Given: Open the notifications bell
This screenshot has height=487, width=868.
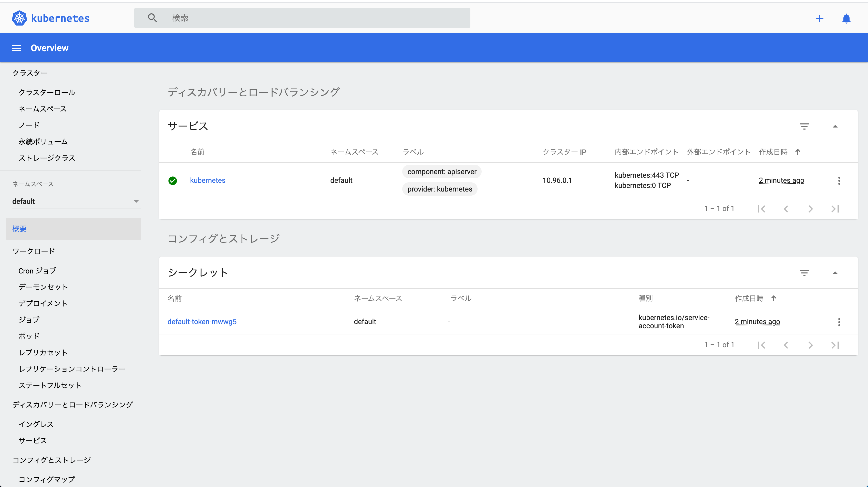Looking at the screenshot, I should coord(846,18).
